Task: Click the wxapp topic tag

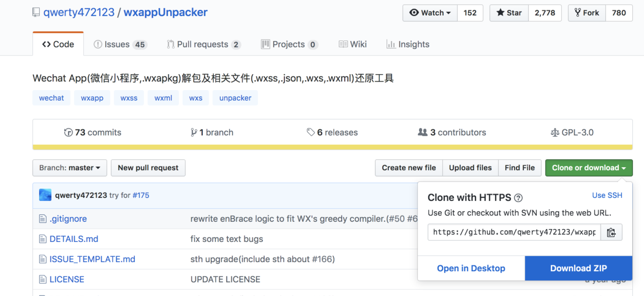Action: [x=92, y=98]
